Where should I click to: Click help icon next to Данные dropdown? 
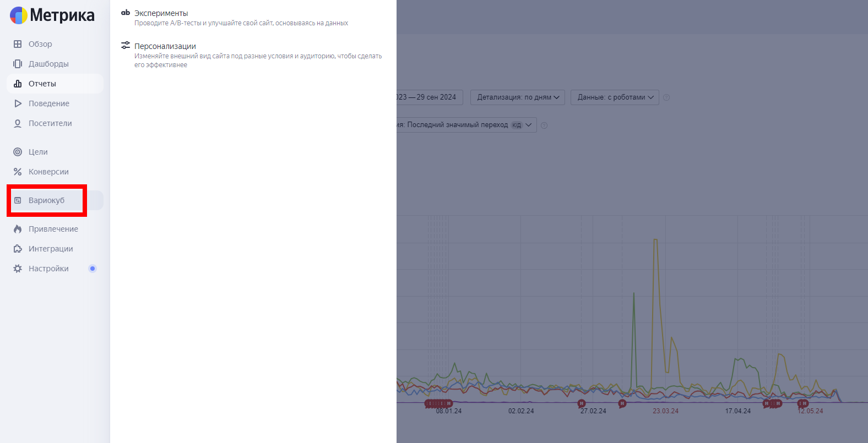tap(666, 97)
